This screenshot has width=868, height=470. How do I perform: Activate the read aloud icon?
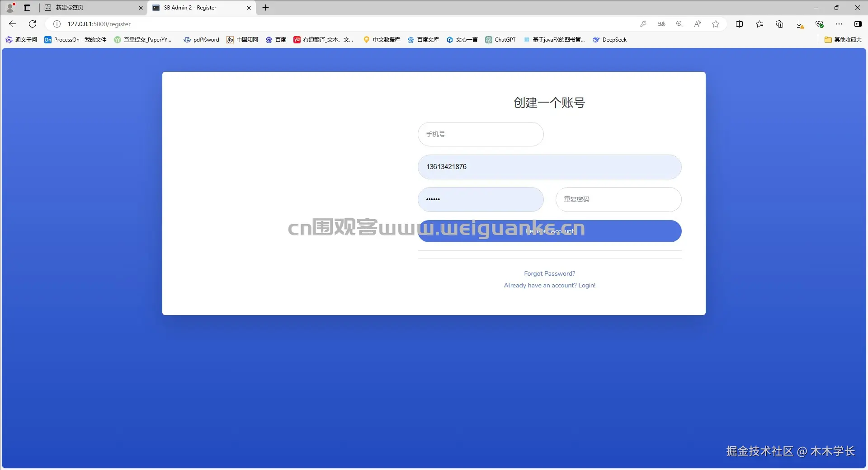tap(698, 24)
